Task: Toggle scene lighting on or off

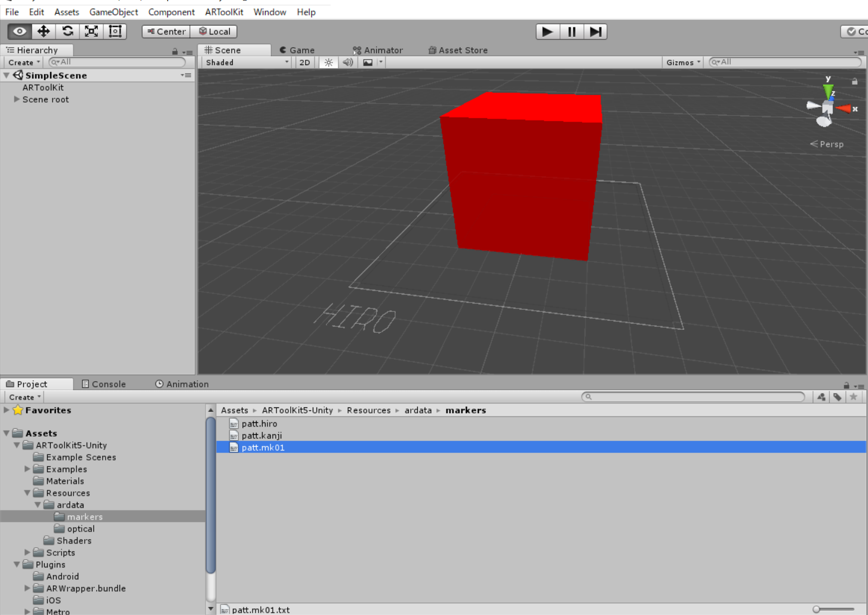Action: (x=328, y=63)
